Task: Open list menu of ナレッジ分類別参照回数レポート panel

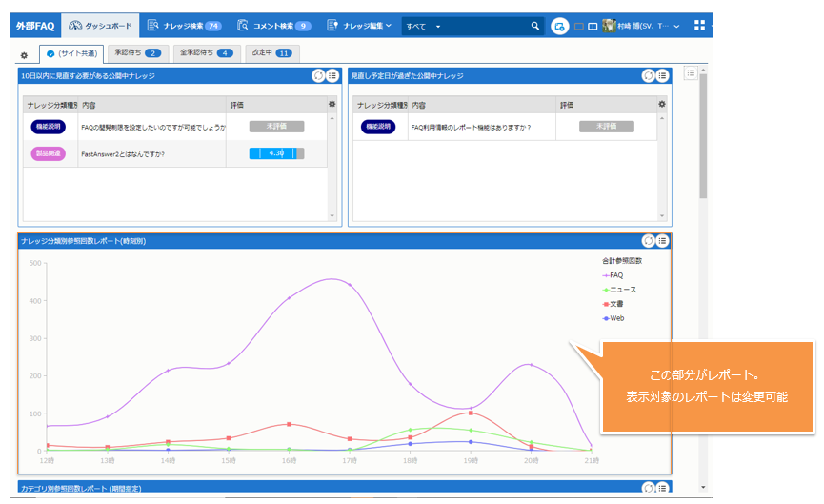Action: (x=662, y=241)
